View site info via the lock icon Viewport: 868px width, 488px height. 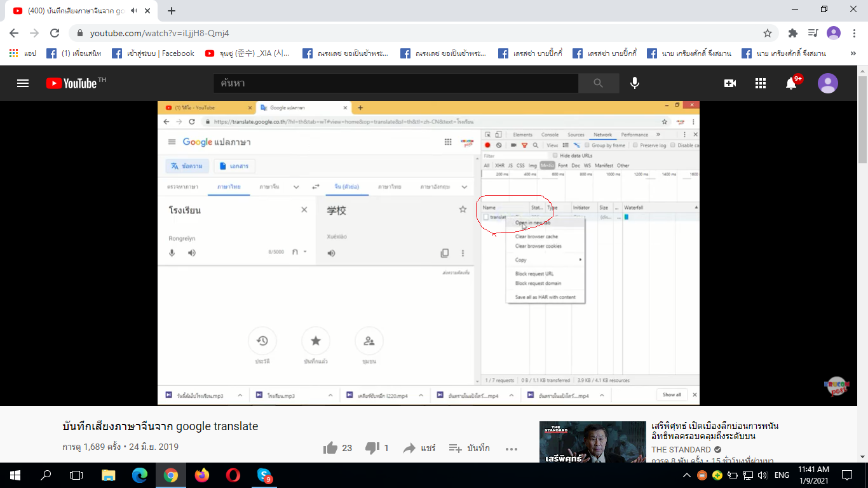(80, 33)
